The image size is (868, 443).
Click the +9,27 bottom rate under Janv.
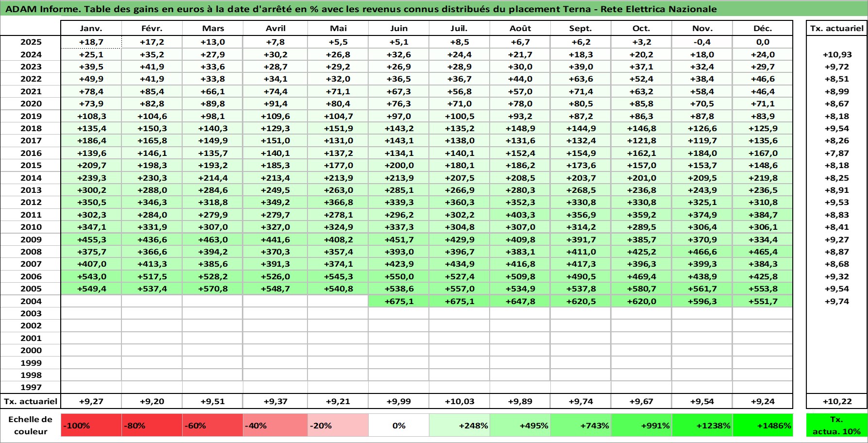click(x=91, y=401)
